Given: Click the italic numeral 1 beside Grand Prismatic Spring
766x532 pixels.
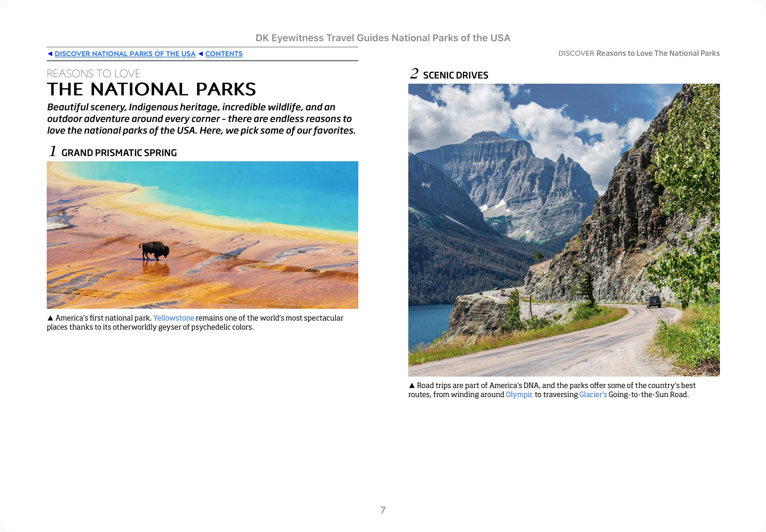Looking at the screenshot, I should coord(53,151).
